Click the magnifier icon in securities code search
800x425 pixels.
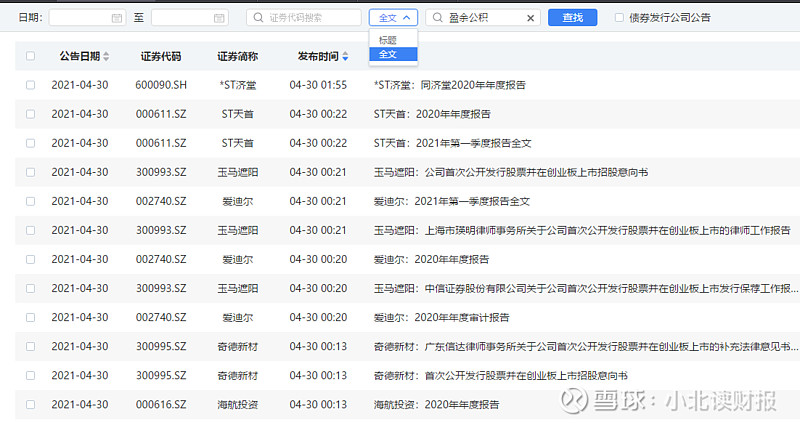pyautogui.click(x=259, y=18)
